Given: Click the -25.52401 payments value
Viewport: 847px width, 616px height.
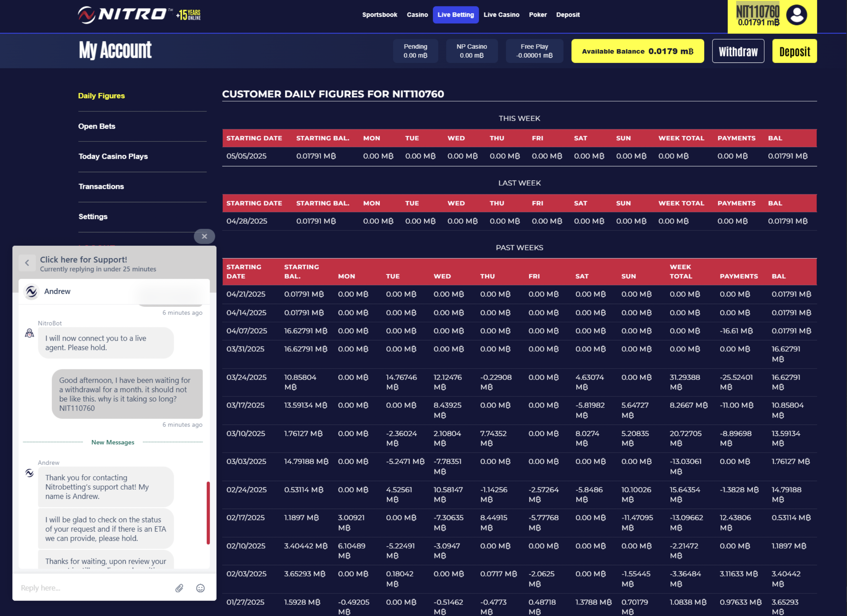Looking at the screenshot, I should [736, 382].
